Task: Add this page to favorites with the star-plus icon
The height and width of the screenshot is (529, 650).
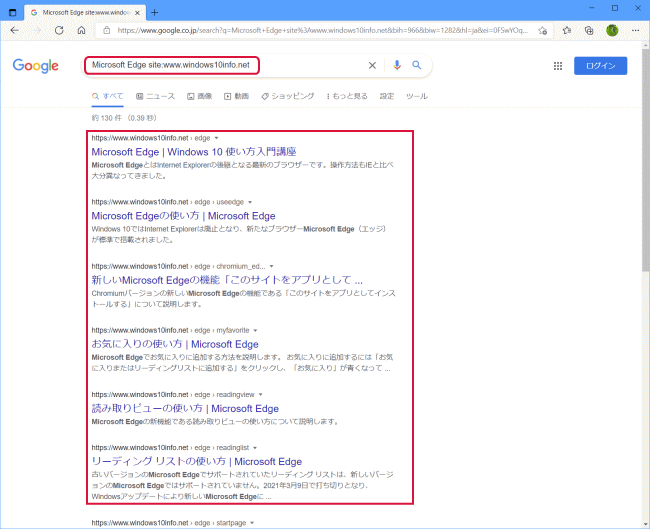Action: click(542, 30)
